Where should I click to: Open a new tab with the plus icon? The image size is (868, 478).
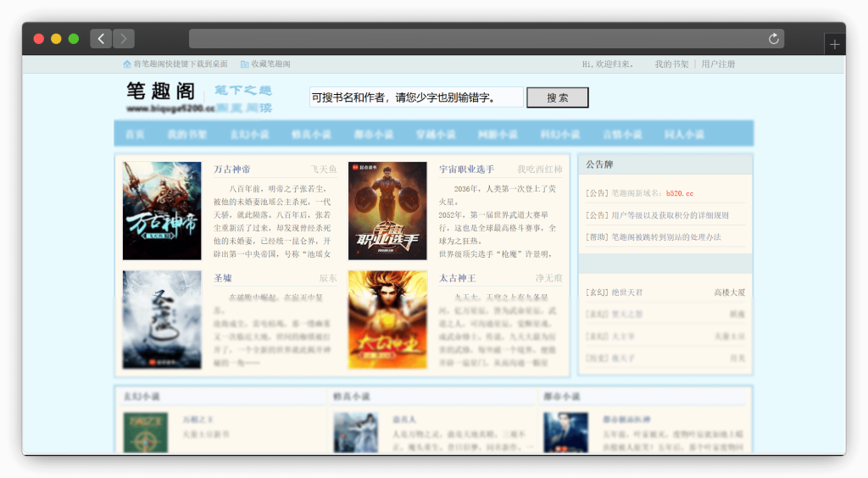(x=835, y=44)
